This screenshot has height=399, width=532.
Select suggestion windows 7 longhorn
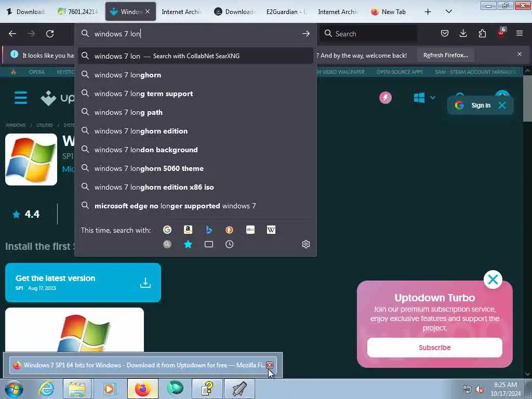coord(195,75)
